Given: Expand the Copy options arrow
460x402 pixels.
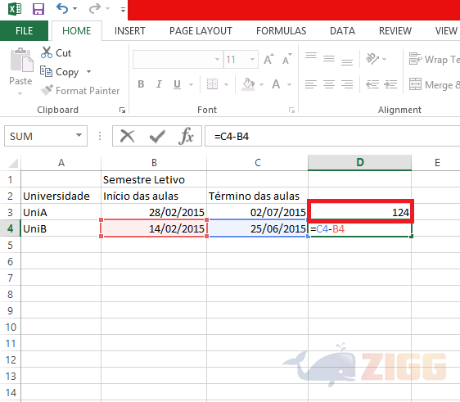Looking at the screenshot, I should tap(89, 71).
